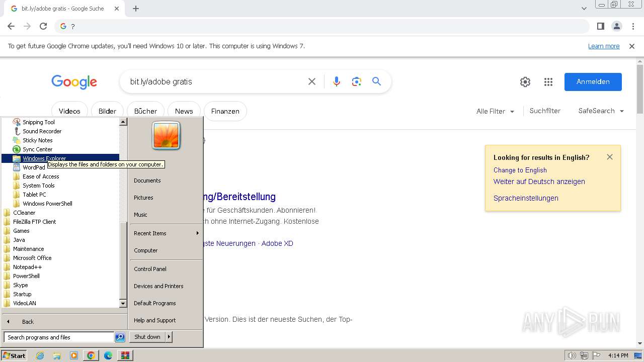Select the Bilder filter tab
The width and height of the screenshot is (644, 362).
pos(107,111)
